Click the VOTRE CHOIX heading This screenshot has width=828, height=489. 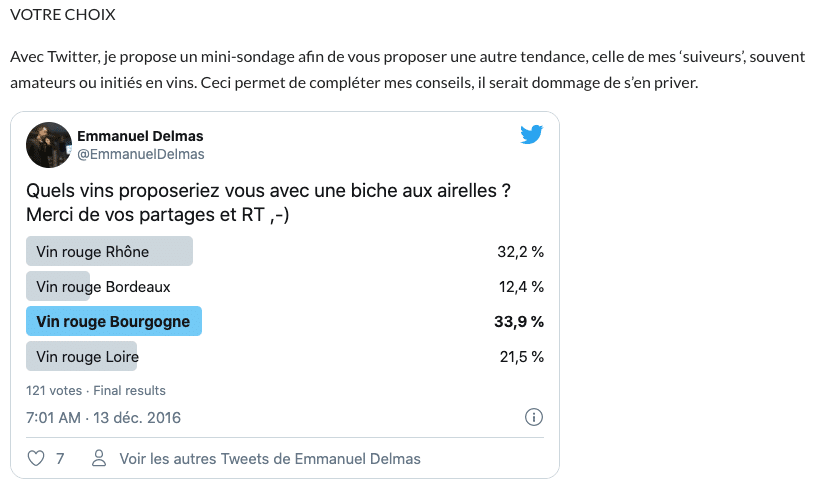62,17
